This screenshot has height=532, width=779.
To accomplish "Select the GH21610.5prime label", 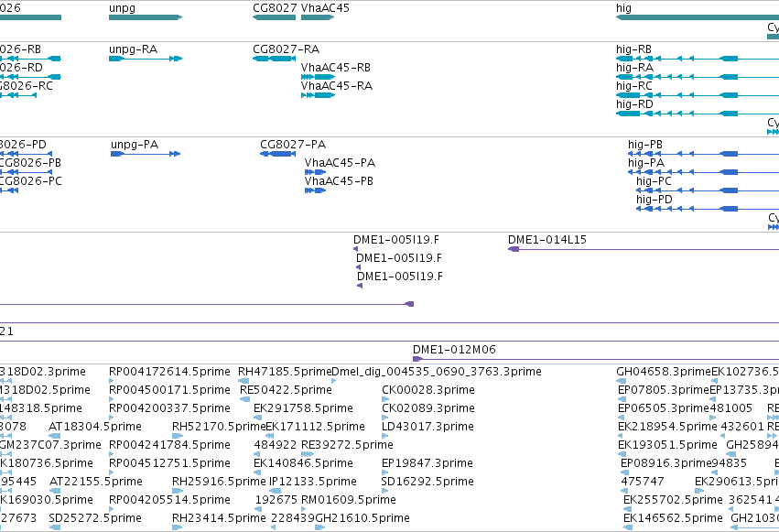I will click(x=362, y=518).
